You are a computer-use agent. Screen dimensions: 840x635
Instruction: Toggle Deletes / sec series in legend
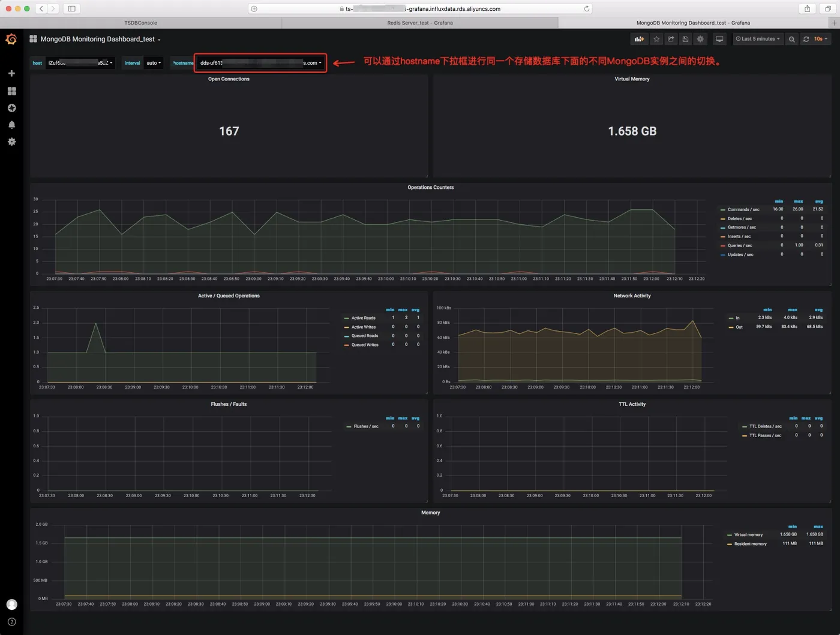[740, 219]
